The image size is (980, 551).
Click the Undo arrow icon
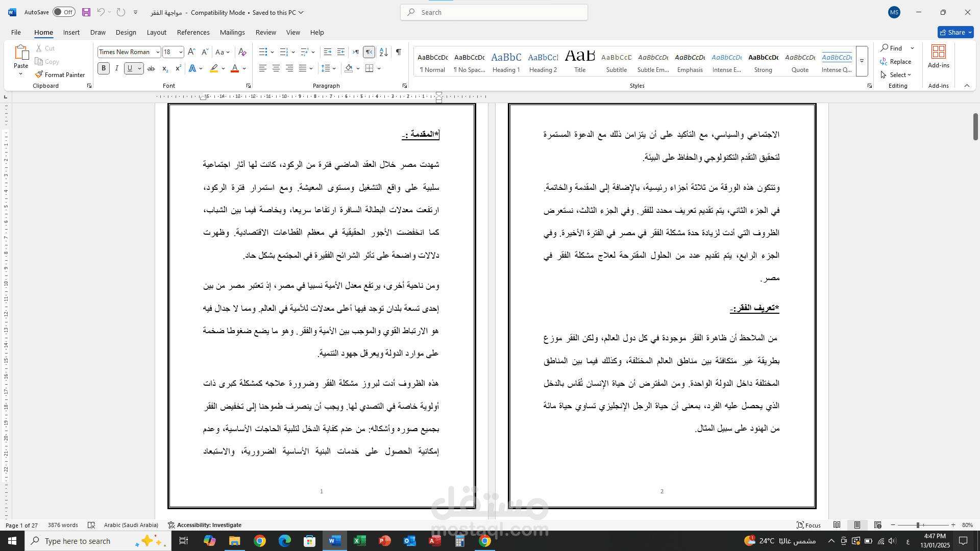pos(101,12)
